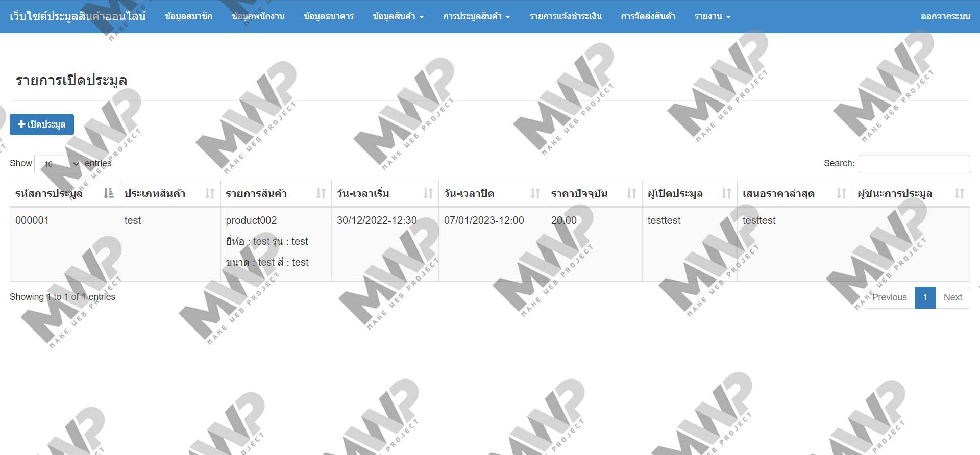Click the Next pagination button
This screenshot has height=455, width=980.
[x=952, y=297]
